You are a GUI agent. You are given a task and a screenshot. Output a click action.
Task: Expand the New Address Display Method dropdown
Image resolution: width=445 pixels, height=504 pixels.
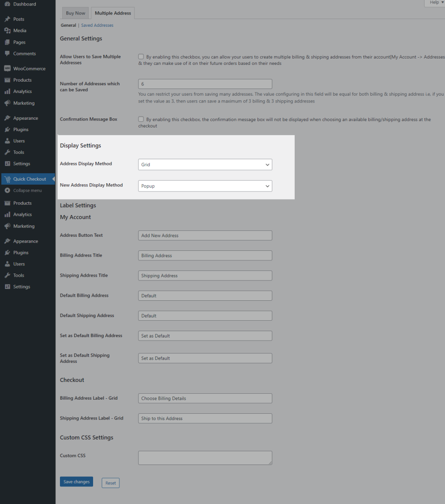205,186
